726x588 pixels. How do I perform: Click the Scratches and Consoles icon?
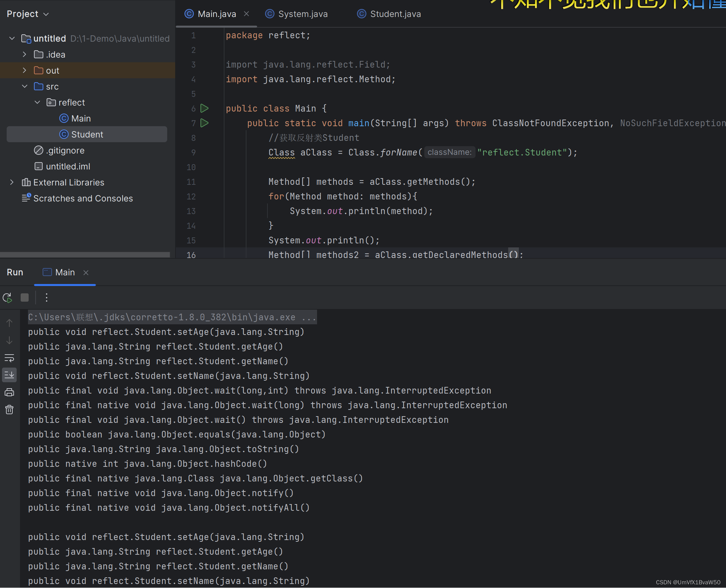tap(26, 198)
